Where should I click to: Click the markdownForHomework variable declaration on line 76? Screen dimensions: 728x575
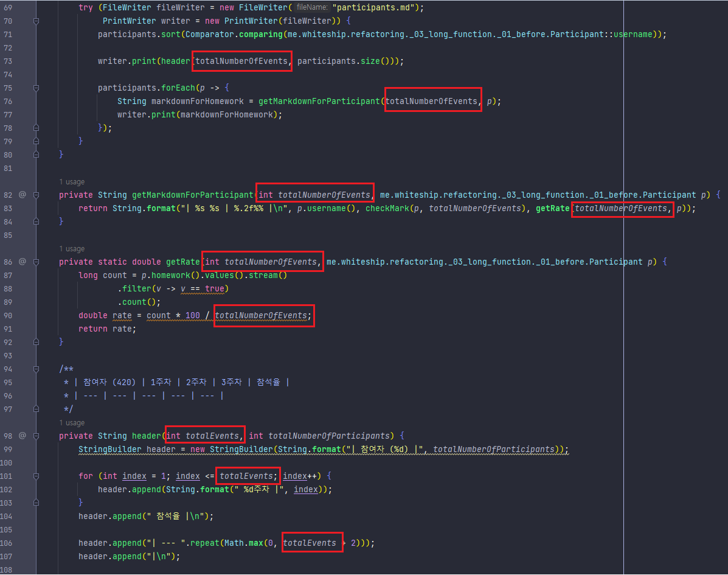(x=197, y=101)
